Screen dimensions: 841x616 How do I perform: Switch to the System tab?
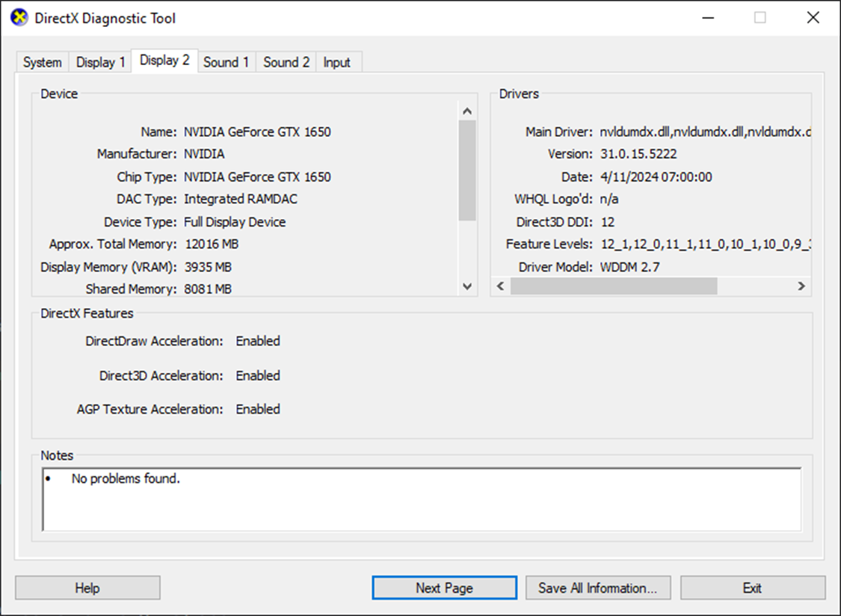43,62
